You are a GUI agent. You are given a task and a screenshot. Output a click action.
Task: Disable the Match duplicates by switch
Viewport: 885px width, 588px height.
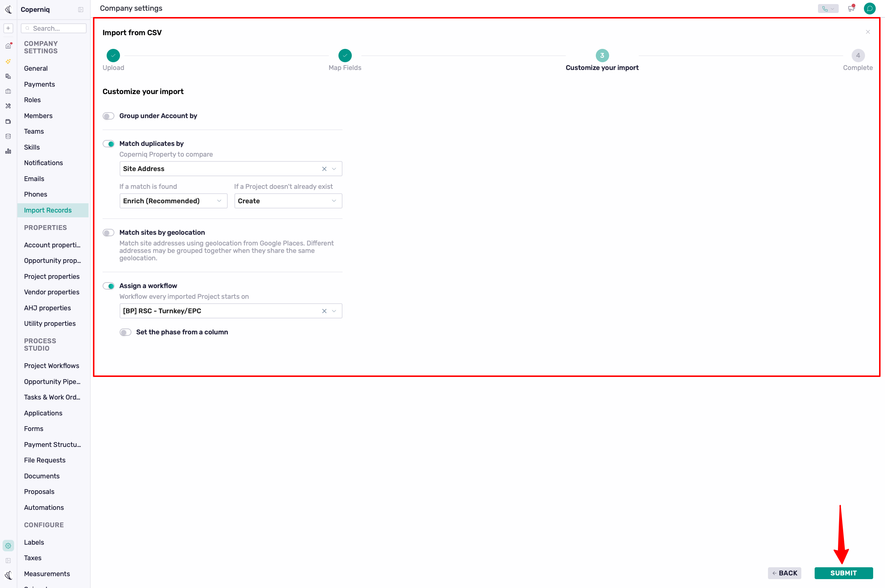click(108, 144)
